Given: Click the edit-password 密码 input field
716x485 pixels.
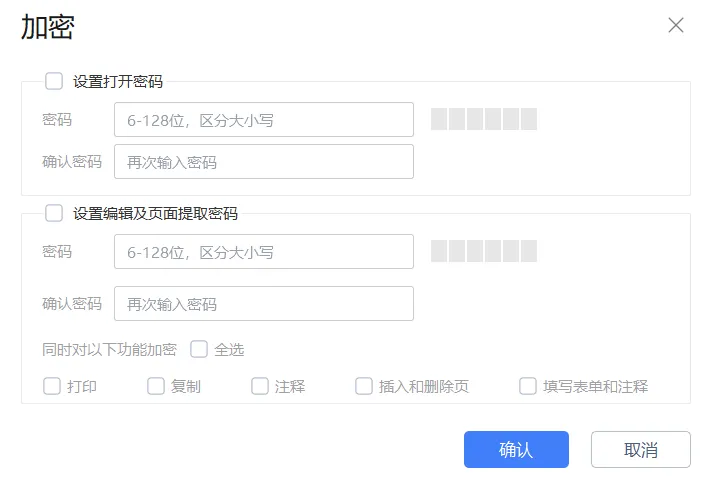Looking at the screenshot, I should coord(264,252).
